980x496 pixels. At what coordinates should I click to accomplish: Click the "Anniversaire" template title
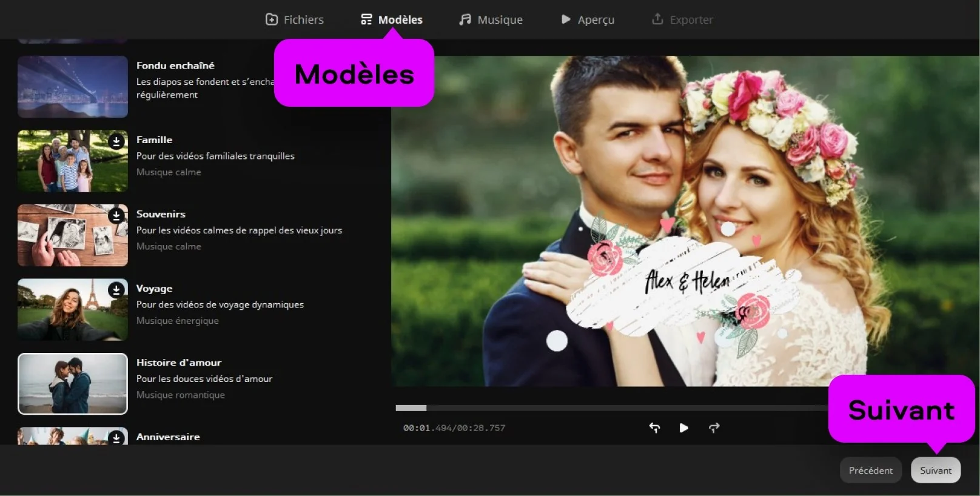(x=168, y=437)
